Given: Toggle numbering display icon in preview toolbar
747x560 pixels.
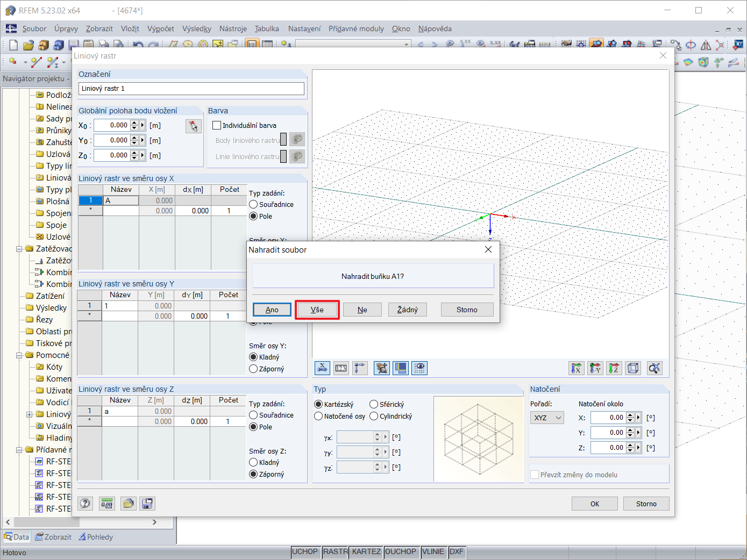Looking at the screenshot, I should [x=341, y=368].
